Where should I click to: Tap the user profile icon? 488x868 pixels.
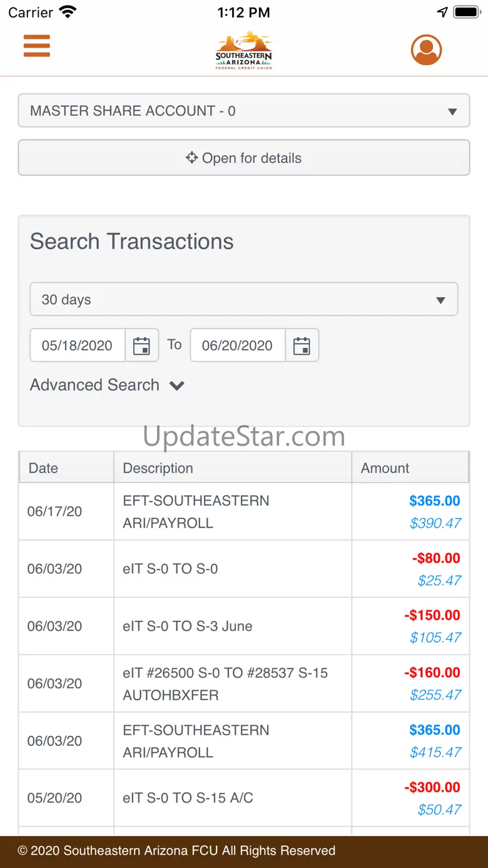(426, 49)
